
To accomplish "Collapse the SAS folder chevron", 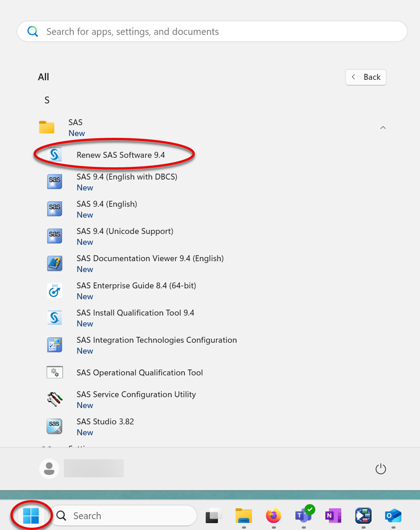I will pyautogui.click(x=383, y=128).
